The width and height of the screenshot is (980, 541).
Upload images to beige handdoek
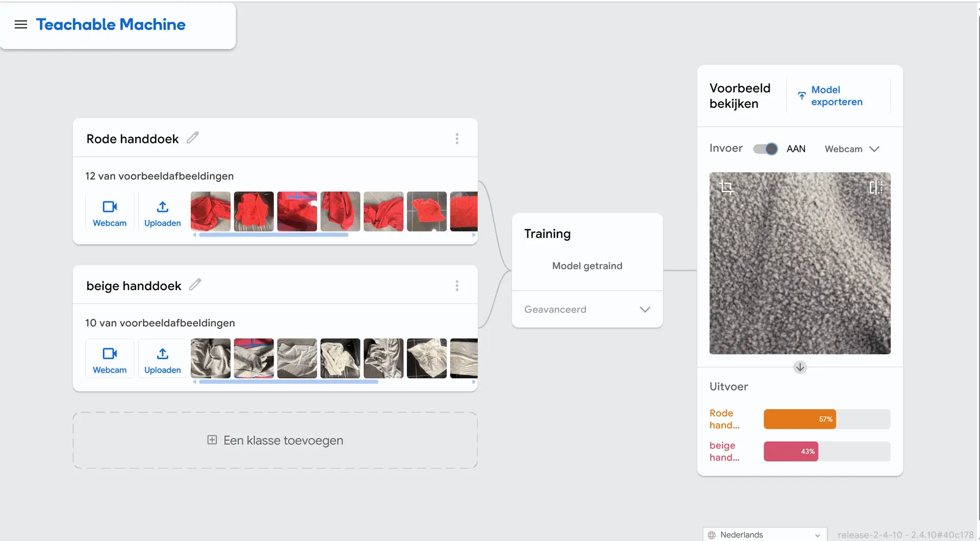162,360
